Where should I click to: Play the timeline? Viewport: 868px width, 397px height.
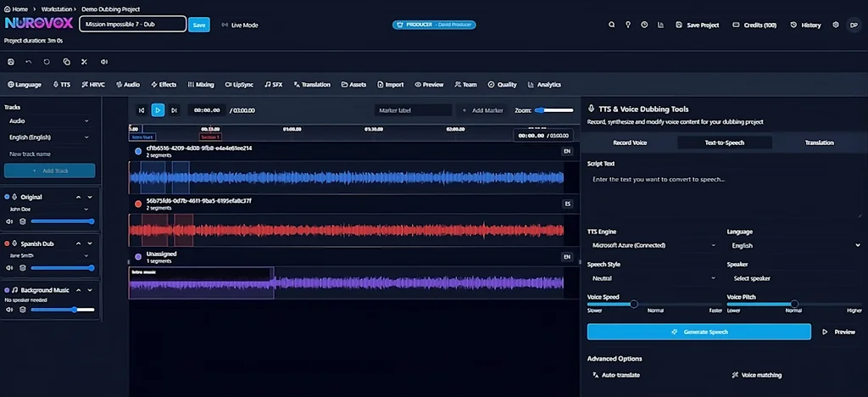pyautogui.click(x=158, y=110)
